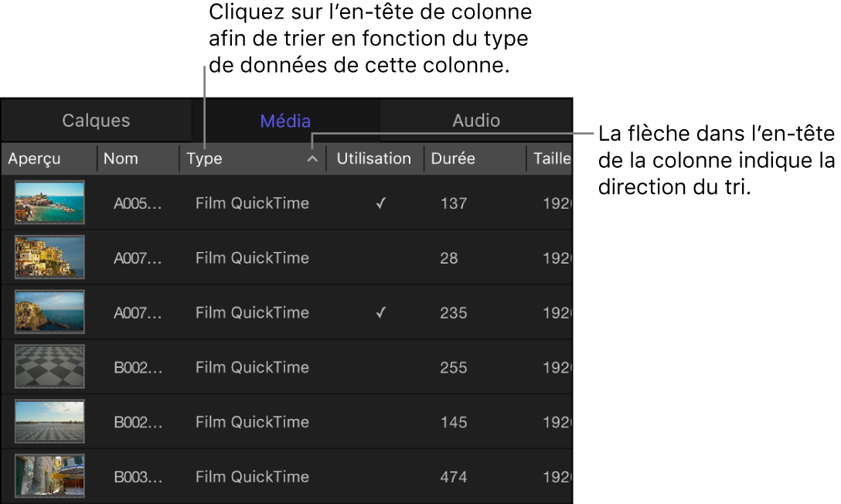Viewport: 841px width, 504px height.
Task: Toggle the usage checkmark on the third A007 row
Action: click(x=380, y=312)
